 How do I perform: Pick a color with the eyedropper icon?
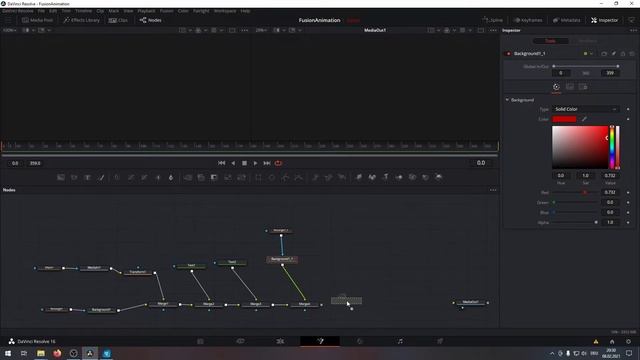coord(584,119)
